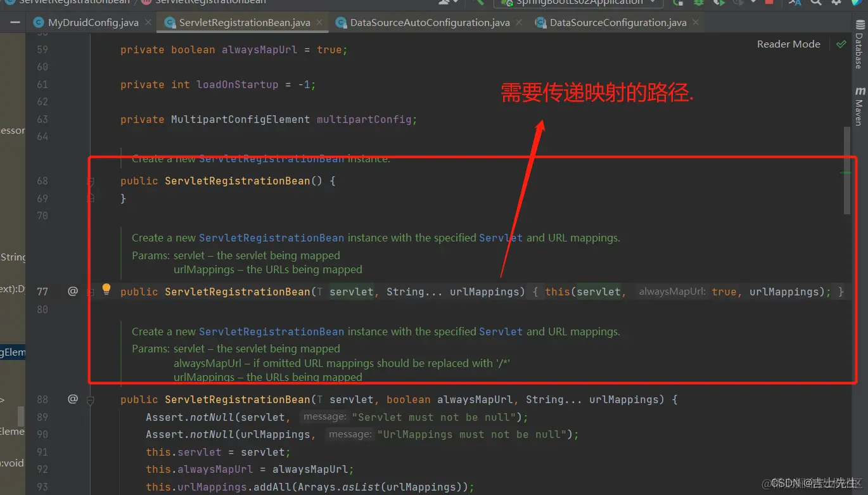Click the intention light bulb on line 77
The height and width of the screenshot is (495, 868).
(x=106, y=289)
